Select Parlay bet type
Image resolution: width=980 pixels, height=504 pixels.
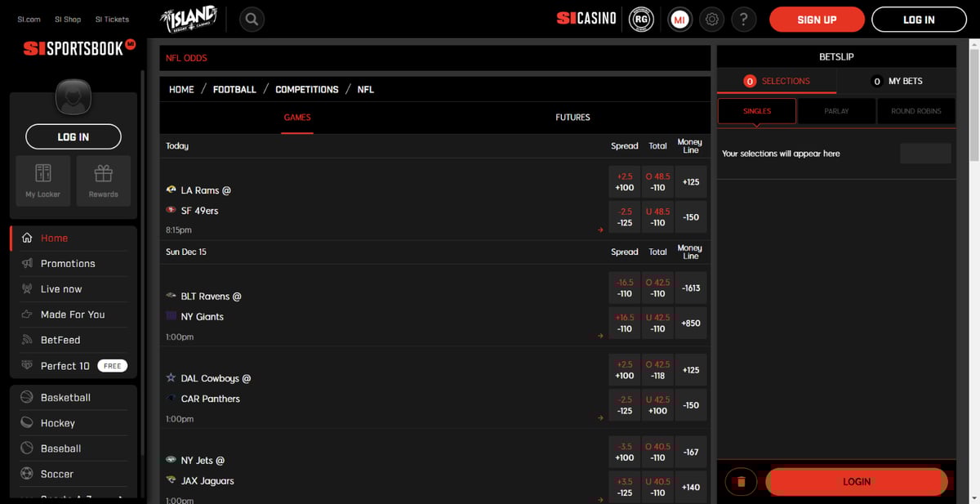pyautogui.click(x=836, y=111)
